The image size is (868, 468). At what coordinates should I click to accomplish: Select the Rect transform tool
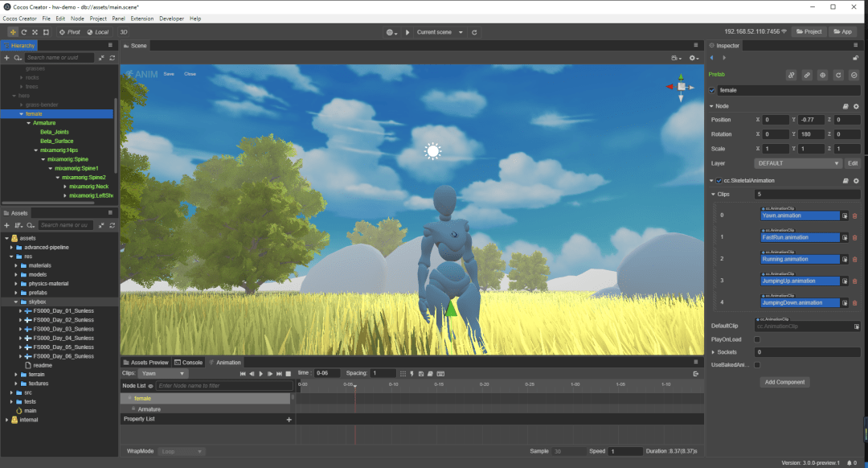tap(46, 32)
